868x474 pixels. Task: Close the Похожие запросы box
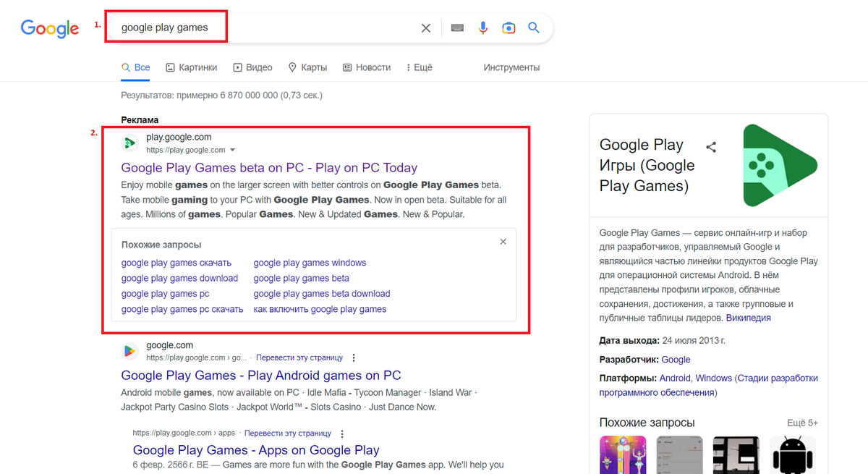[x=503, y=242]
